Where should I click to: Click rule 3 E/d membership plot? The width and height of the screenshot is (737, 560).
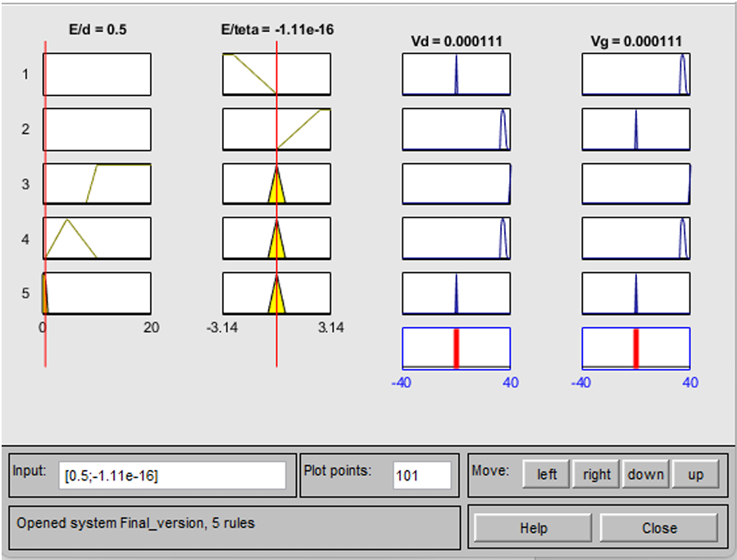pyautogui.click(x=97, y=184)
